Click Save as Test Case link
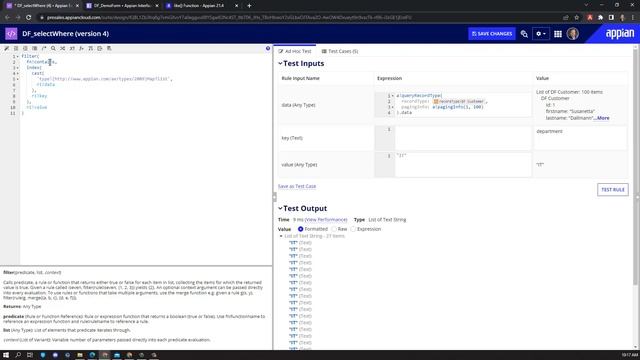This screenshot has height=360, width=640. pos(297,186)
